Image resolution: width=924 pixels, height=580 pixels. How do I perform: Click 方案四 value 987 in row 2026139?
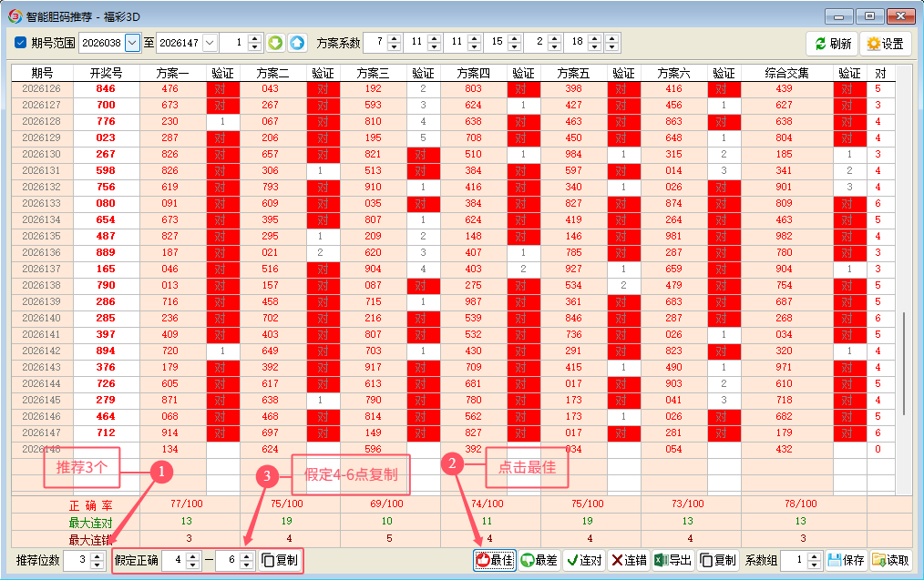pyautogui.click(x=473, y=301)
